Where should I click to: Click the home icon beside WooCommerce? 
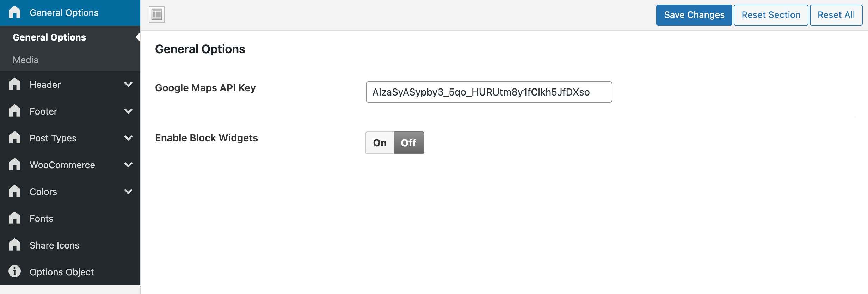[x=14, y=165]
